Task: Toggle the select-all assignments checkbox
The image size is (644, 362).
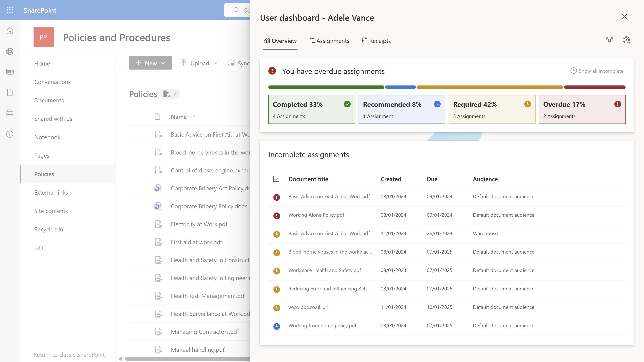Action: point(276,179)
